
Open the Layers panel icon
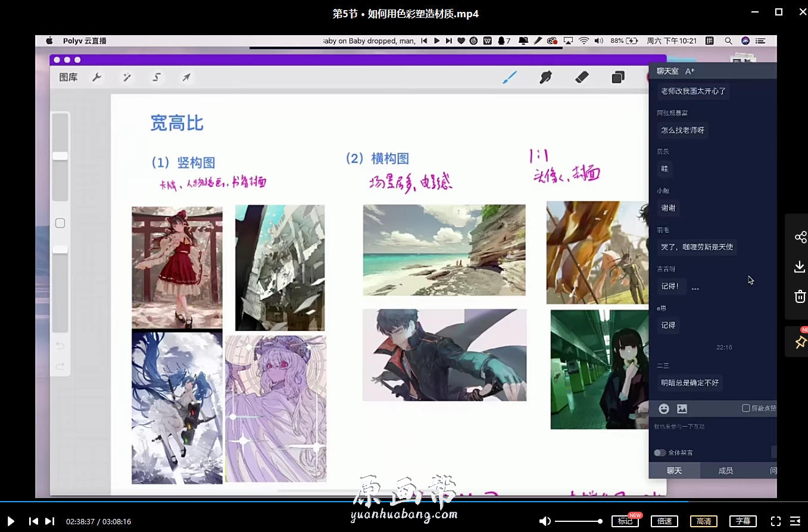click(x=618, y=77)
